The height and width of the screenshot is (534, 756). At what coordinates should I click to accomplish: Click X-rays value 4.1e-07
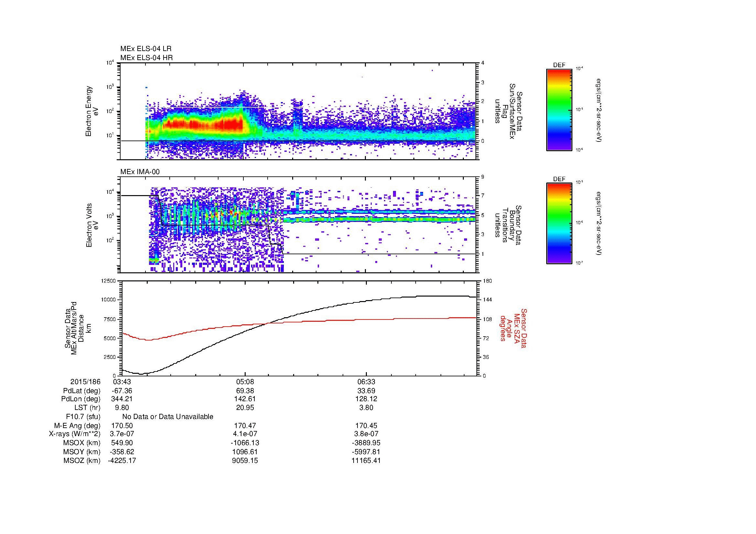[x=245, y=434]
